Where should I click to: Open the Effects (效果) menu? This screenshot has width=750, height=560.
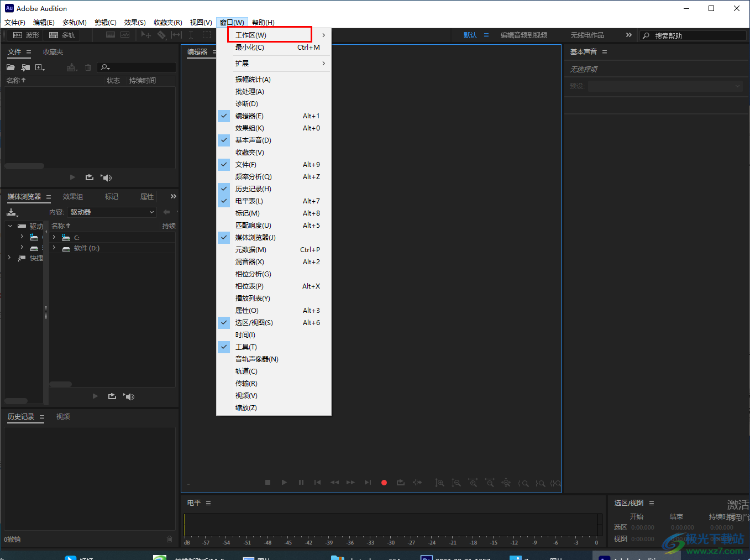point(135,22)
